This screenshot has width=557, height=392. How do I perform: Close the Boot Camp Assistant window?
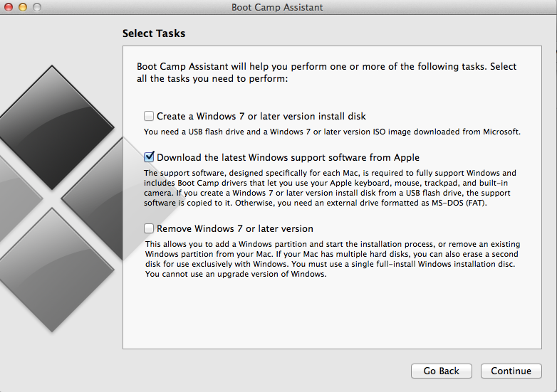pyautogui.click(x=9, y=7)
